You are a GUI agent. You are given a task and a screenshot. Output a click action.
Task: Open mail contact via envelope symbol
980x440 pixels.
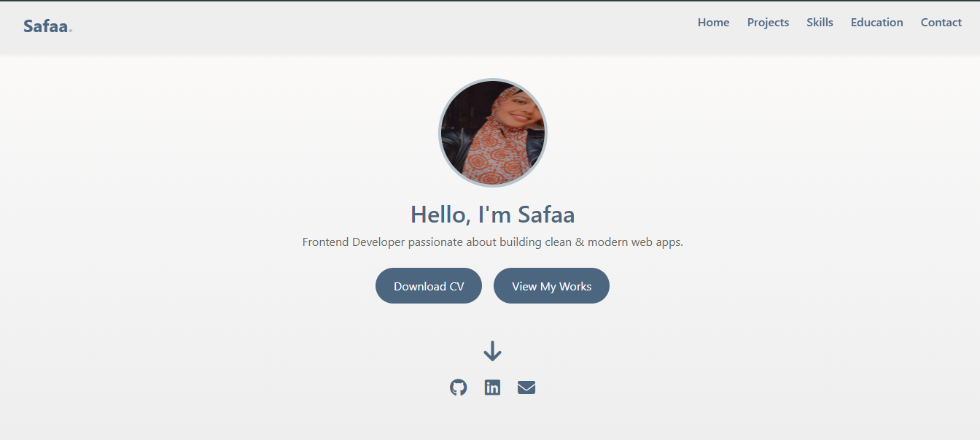(526, 387)
